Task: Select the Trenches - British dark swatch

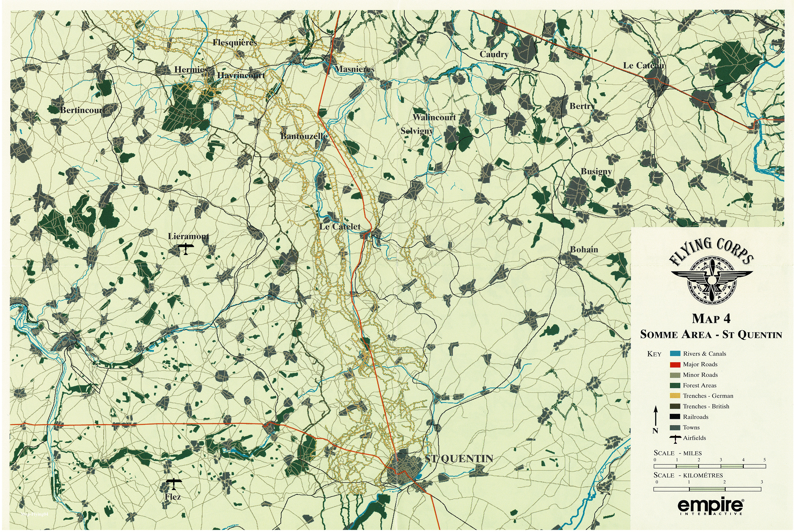Action: click(x=675, y=406)
